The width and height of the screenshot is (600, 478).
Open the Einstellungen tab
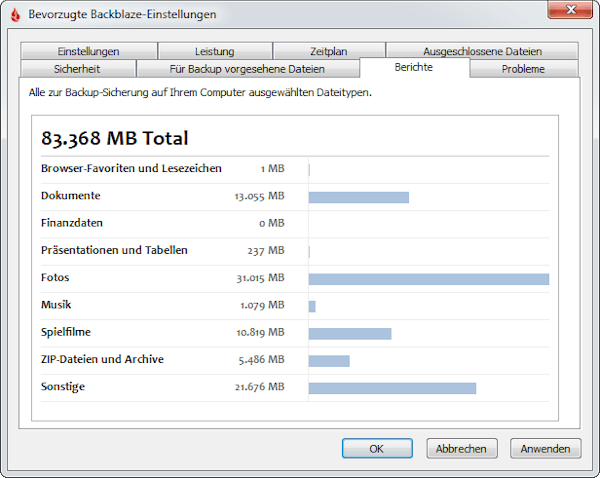89,51
